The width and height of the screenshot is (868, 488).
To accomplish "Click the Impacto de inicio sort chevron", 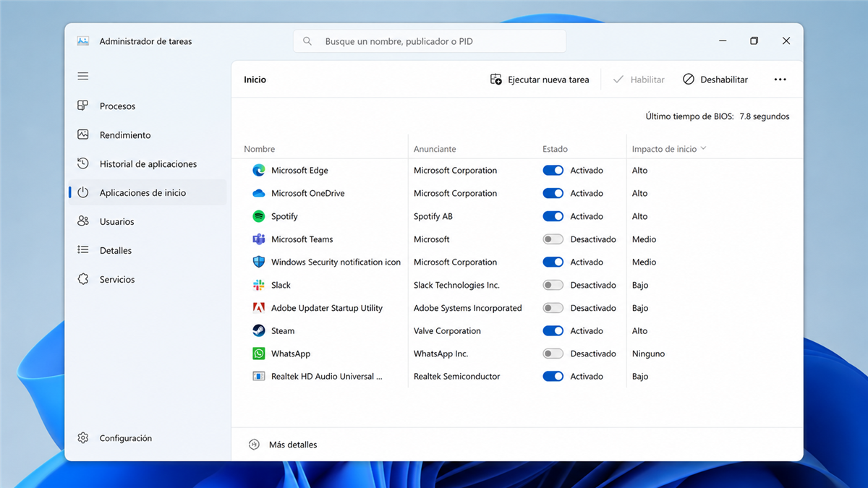I will click(x=703, y=149).
